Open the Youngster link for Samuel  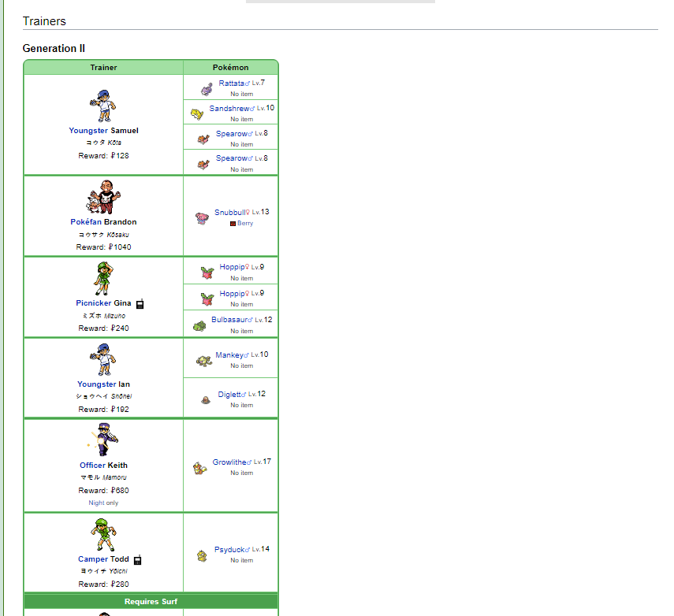(88, 131)
